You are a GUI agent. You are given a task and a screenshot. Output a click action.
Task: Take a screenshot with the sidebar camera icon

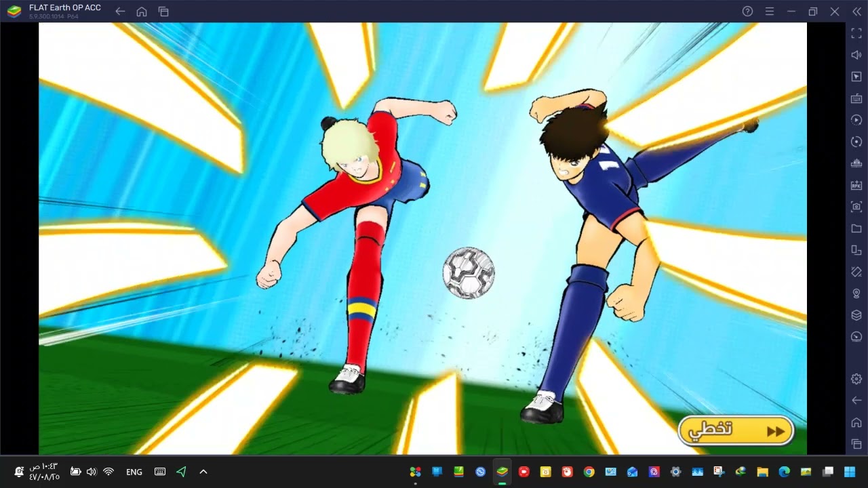pyautogui.click(x=856, y=206)
